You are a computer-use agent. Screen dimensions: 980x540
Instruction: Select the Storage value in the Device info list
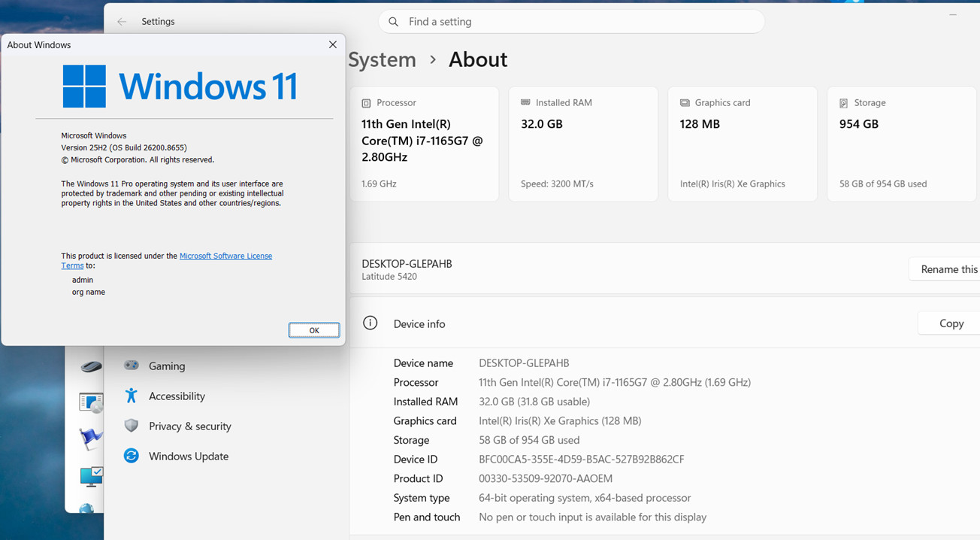click(529, 440)
